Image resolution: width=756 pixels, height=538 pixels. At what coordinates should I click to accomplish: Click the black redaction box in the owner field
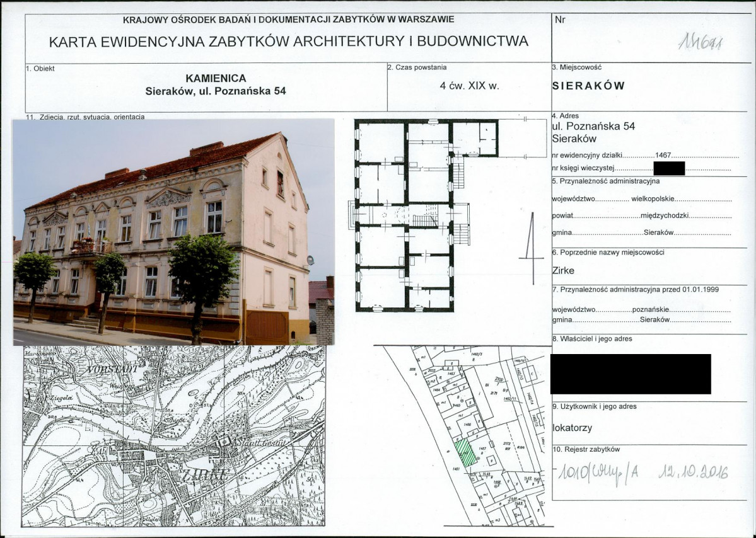[631, 374]
